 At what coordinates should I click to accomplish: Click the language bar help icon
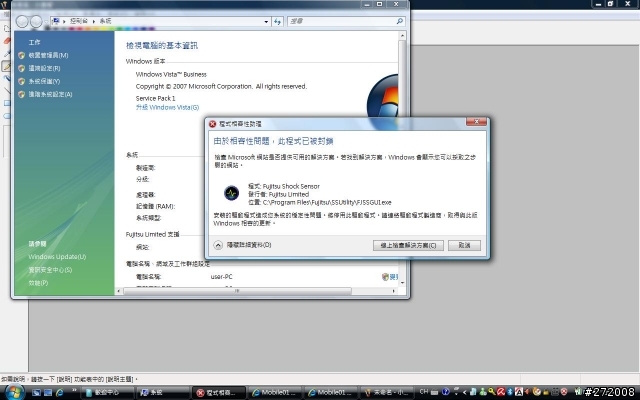(x=446, y=391)
